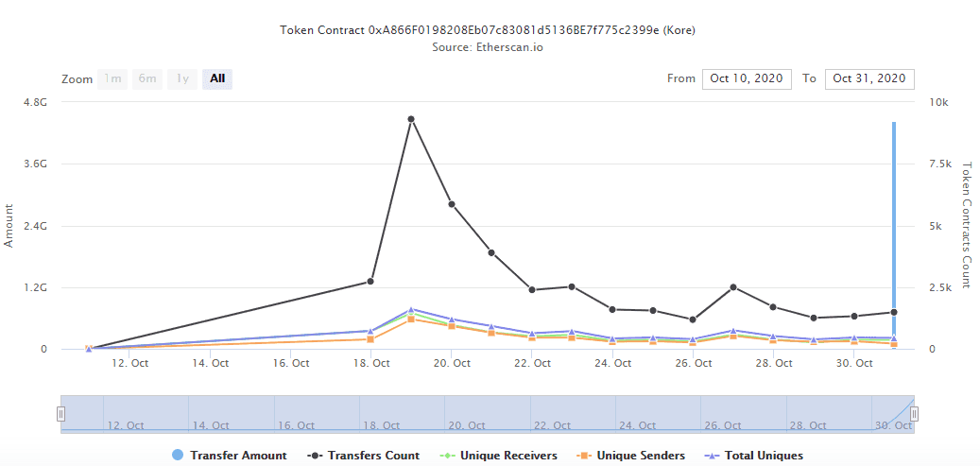Viewport: 980px width, 466px height.
Task: Click the Transfers Count peak point
Action: pyautogui.click(x=411, y=119)
